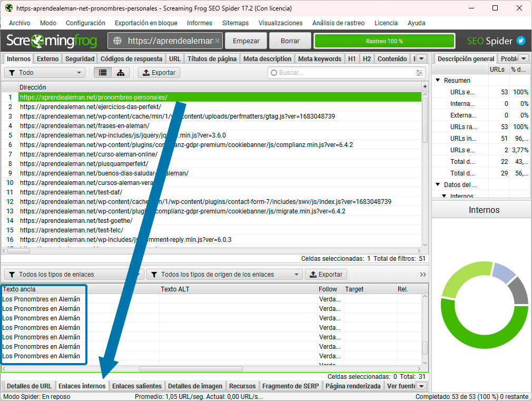Switch to list view icon
This screenshot has width=532, height=401.
pos(103,73)
